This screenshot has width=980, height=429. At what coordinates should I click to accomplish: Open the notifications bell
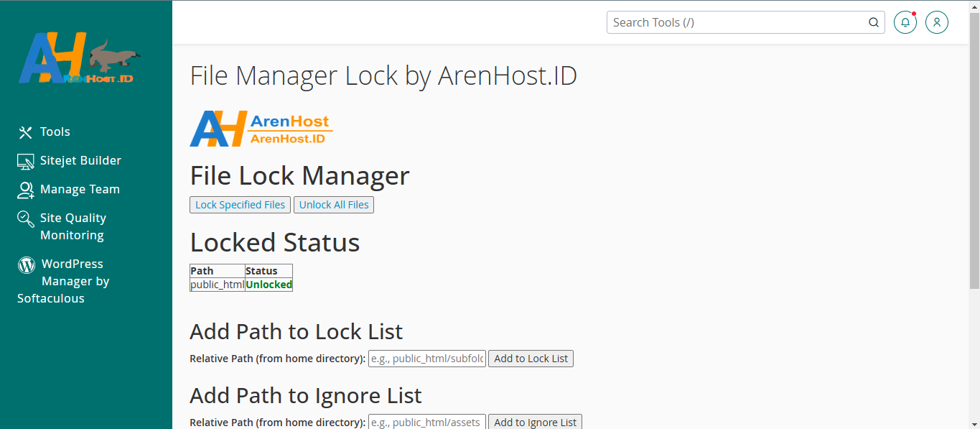[x=905, y=22]
